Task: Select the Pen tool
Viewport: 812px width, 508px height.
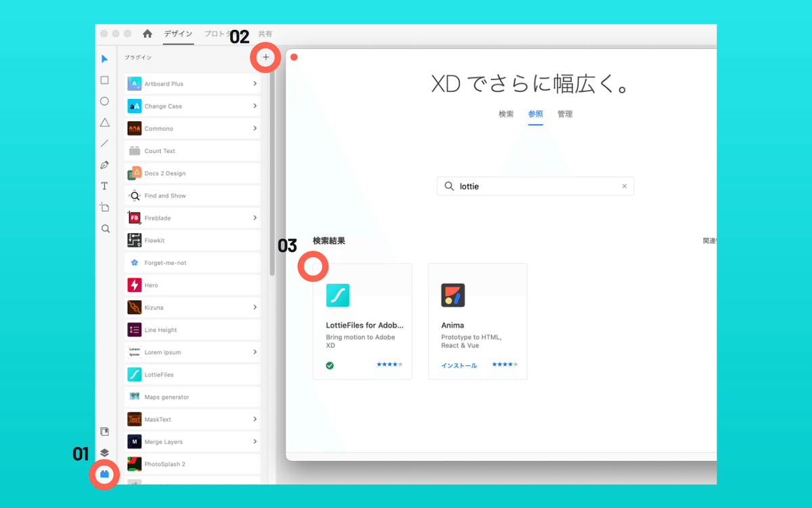Action: coord(104,165)
